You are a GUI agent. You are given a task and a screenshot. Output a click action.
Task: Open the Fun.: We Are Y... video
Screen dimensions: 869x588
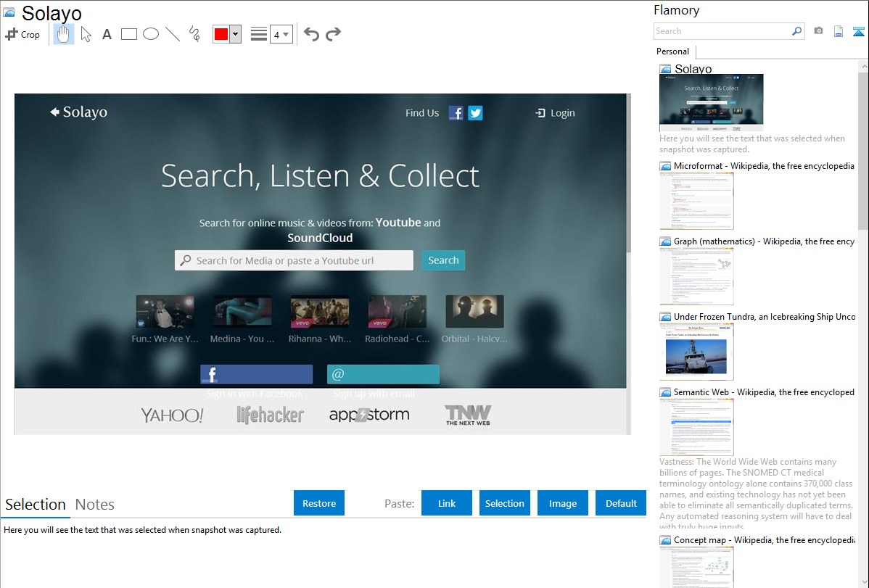pos(165,312)
